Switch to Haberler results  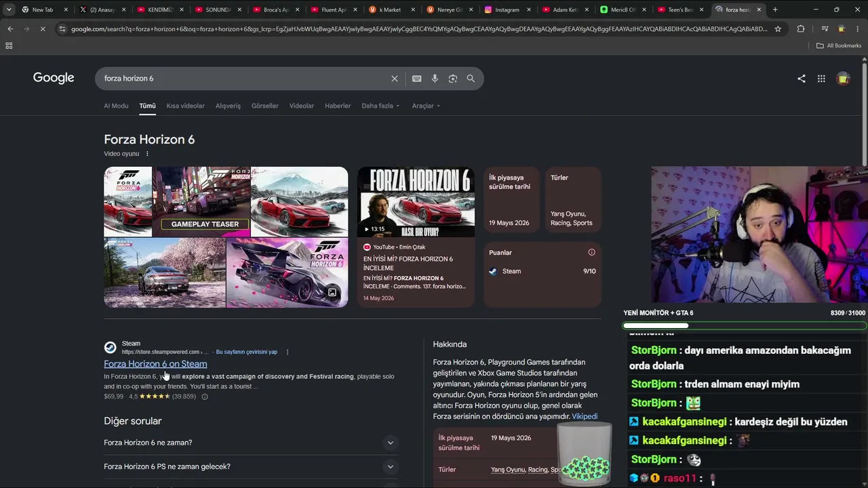(338, 106)
